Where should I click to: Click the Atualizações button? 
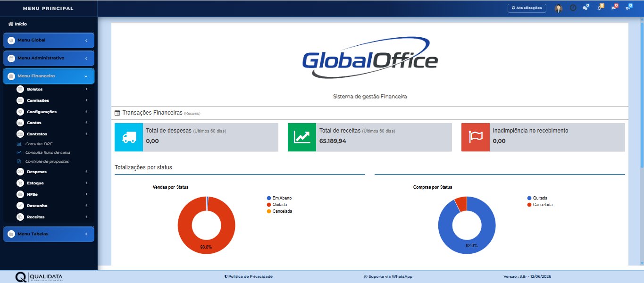pos(527,8)
